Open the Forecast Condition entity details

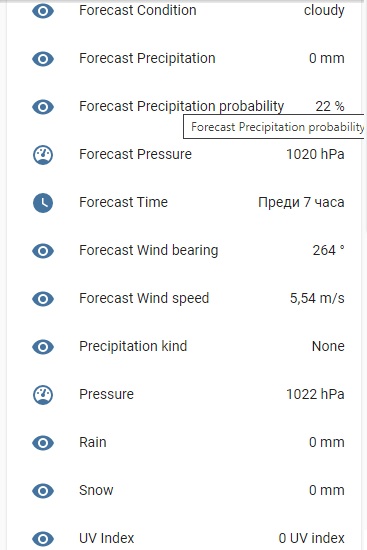point(184,11)
